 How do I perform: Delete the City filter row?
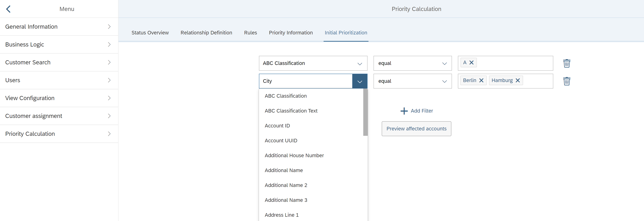click(567, 81)
